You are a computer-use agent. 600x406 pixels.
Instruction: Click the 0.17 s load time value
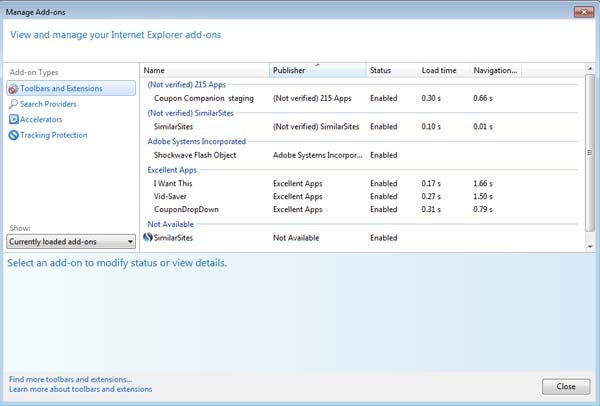tap(431, 183)
